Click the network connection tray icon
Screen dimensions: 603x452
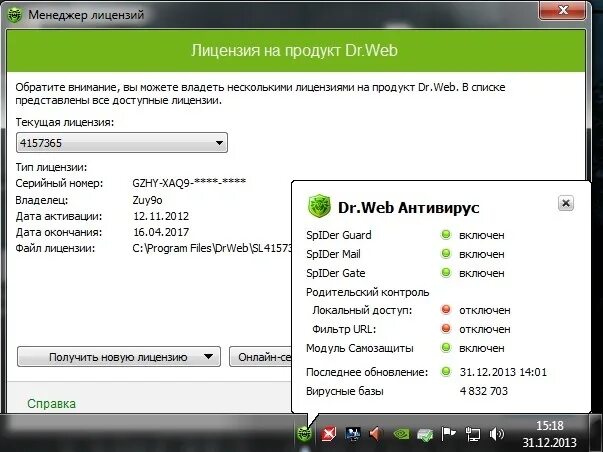[x=473, y=434]
